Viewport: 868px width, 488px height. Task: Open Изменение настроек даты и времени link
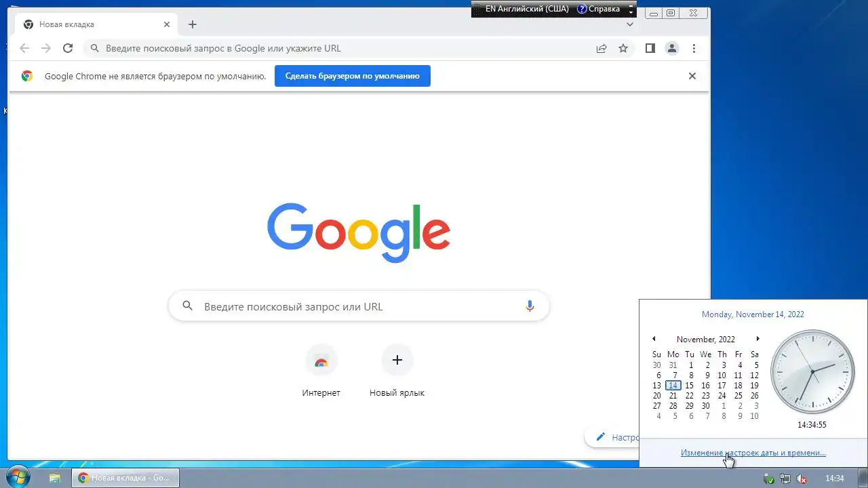pos(753,453)
